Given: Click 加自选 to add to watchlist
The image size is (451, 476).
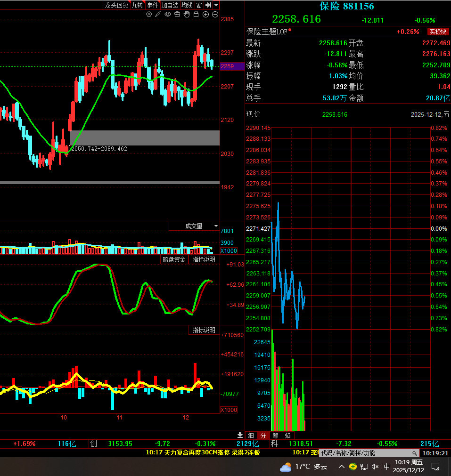Looking at the screenshot, I should (x=170, y=5).
